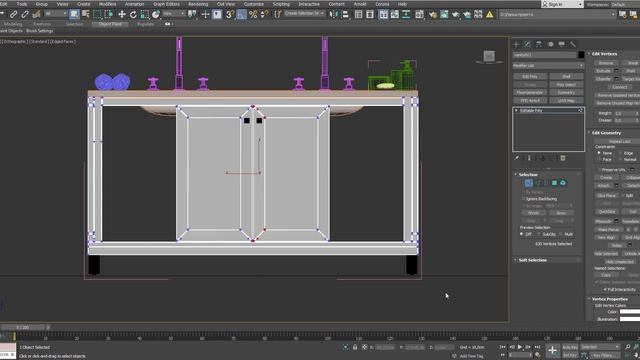This screenshot has height=360, width=640.
Task: Click the Play Animation button
Action: click(x=520, y=347)
